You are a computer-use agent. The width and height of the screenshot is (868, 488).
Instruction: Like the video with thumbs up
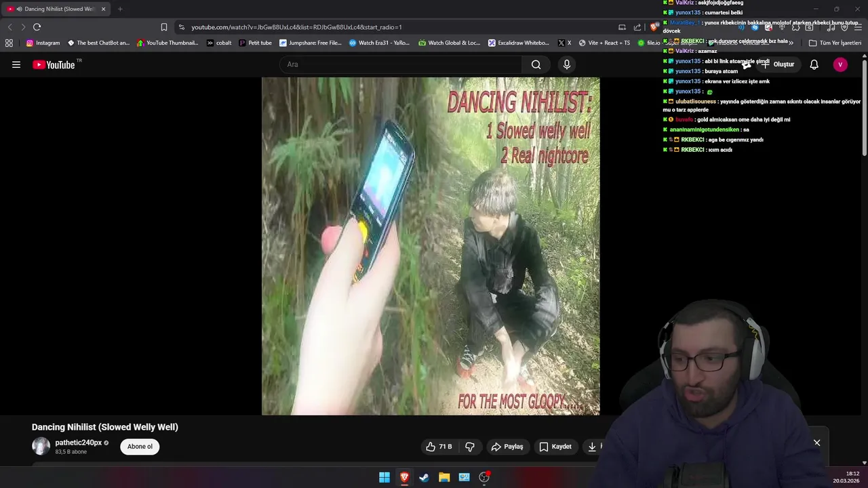pyautogui.click(x=439, y=447)
